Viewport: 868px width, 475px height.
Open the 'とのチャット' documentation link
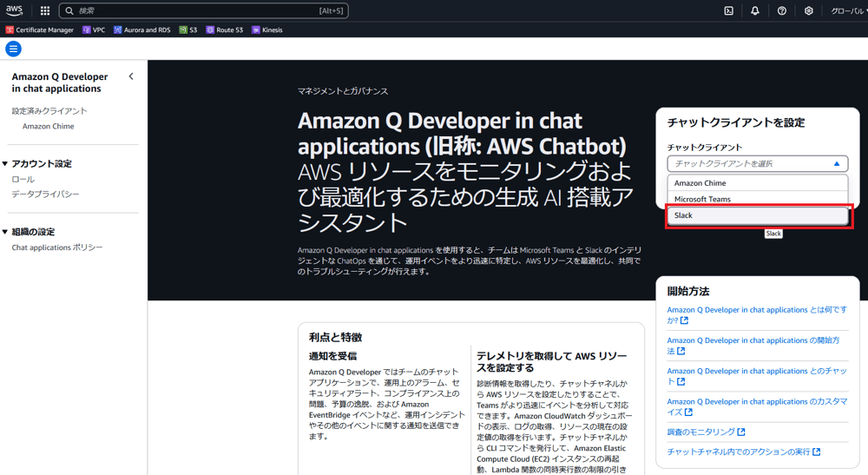coord(757,376)
